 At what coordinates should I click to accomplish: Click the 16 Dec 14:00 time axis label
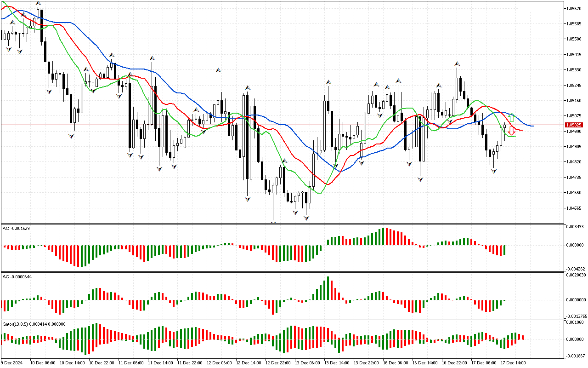[x=425, y=363]
